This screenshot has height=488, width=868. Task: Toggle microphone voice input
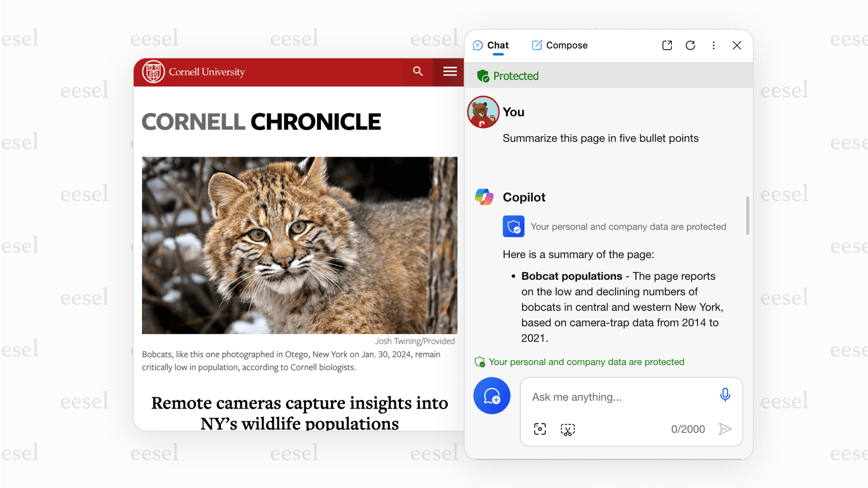pyautogui.click(x=725, y=395)
